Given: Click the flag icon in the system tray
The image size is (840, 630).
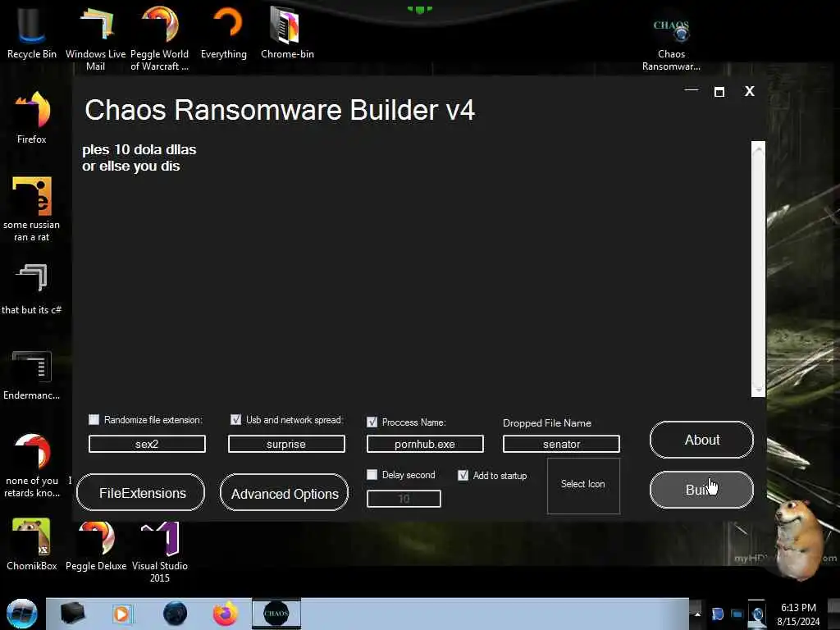Looking at the screenshot, I should [x=717, y=614].
